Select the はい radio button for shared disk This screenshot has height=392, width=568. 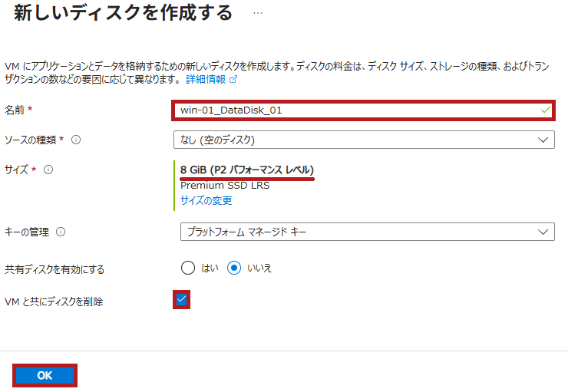click(188, 268)
